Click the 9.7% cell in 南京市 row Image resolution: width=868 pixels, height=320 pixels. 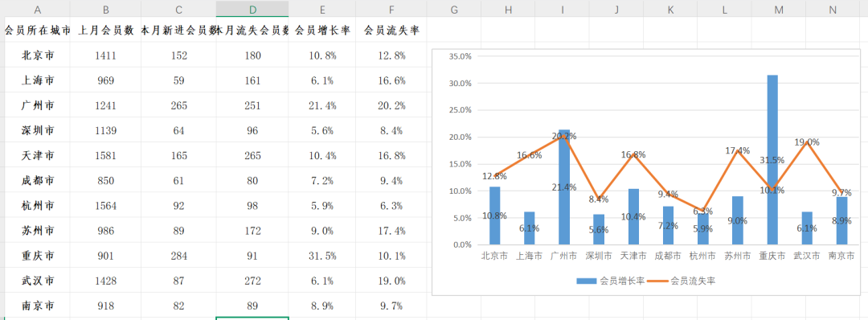(x=391, y=306)
